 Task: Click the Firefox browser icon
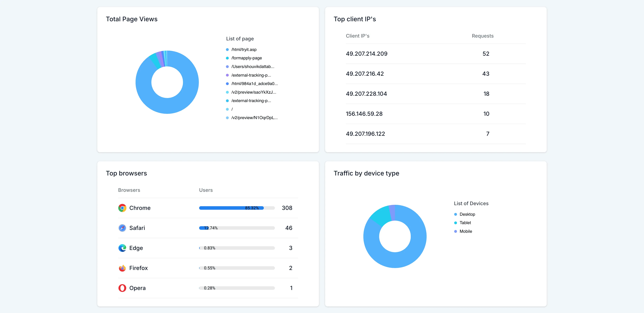122,268
